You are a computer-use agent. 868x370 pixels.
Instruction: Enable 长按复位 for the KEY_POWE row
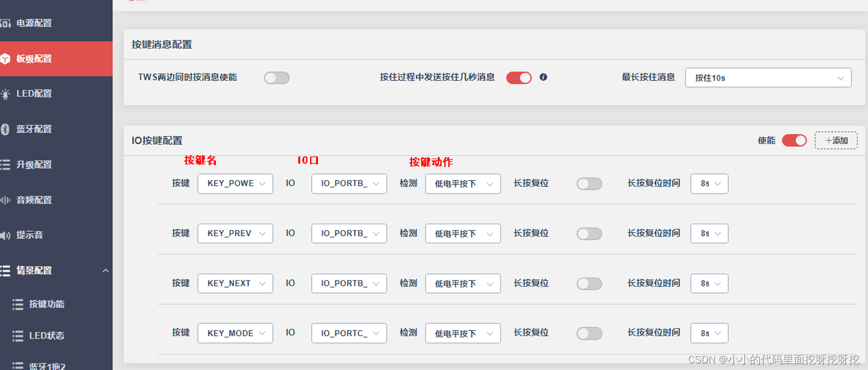tap(589, 183)
